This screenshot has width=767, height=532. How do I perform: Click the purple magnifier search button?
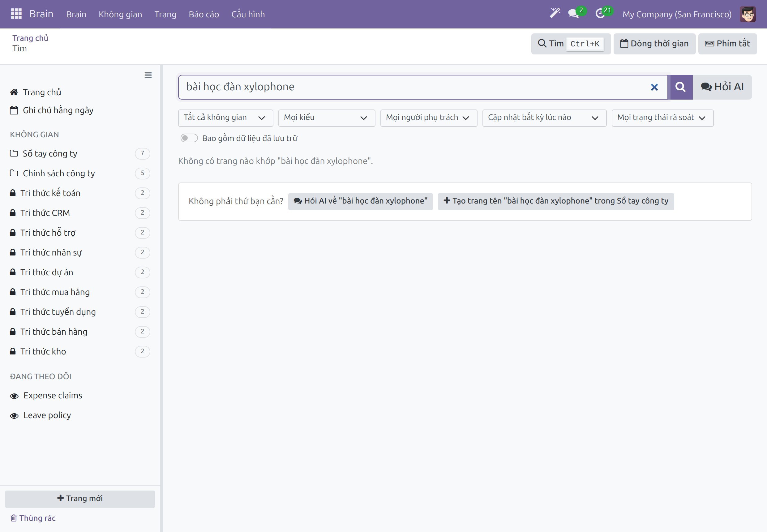(680, 87)
